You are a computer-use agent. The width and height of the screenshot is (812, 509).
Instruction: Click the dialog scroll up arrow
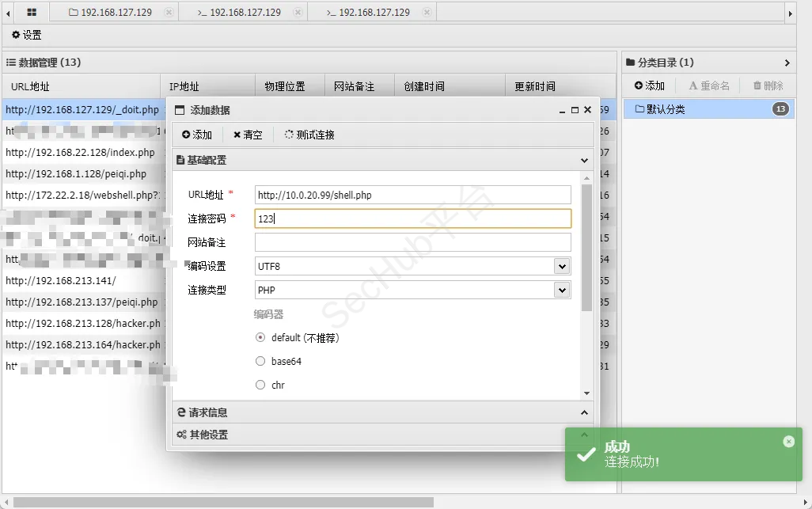click(586, 178)
